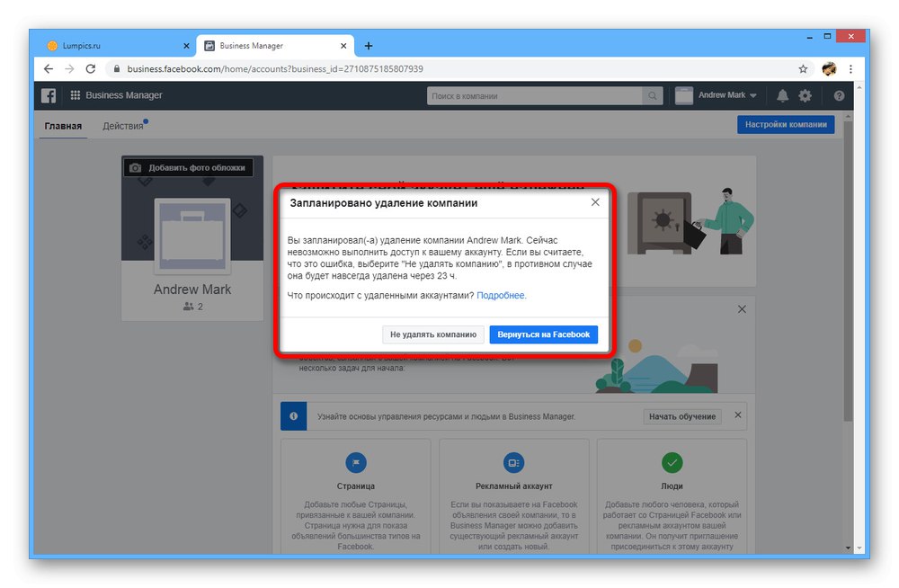Click the Начать обучение button
This screenshot has height=588, width=899.
tap(682, 416)
